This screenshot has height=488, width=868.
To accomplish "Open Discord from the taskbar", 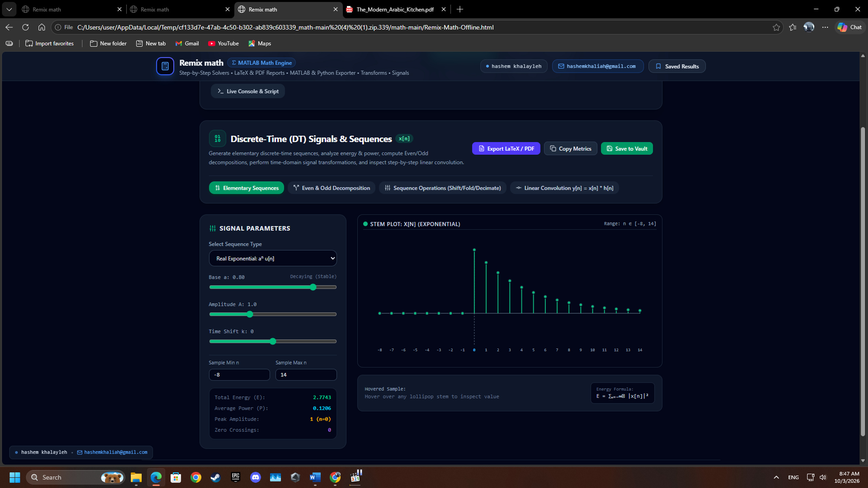I will (255, 477).
